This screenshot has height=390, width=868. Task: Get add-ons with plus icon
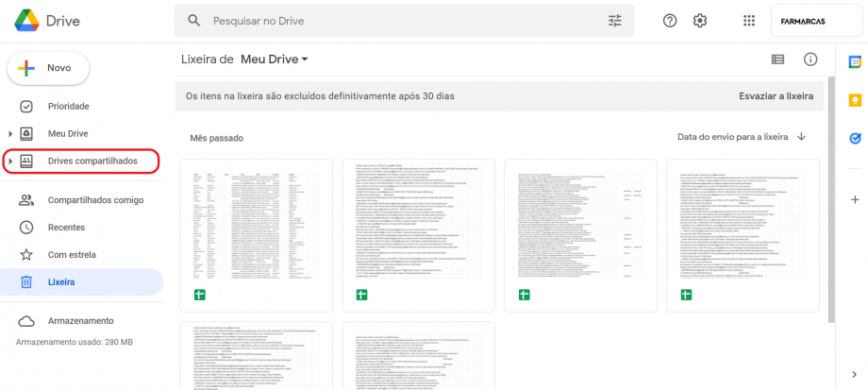pyautogui.click(x=855, y=199)
